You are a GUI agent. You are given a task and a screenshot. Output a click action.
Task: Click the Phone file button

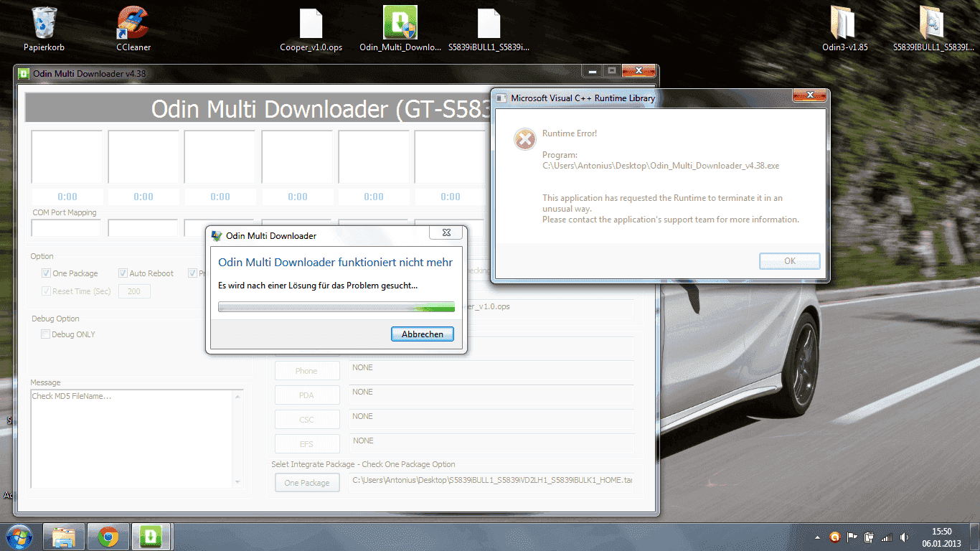pos(306,371)
